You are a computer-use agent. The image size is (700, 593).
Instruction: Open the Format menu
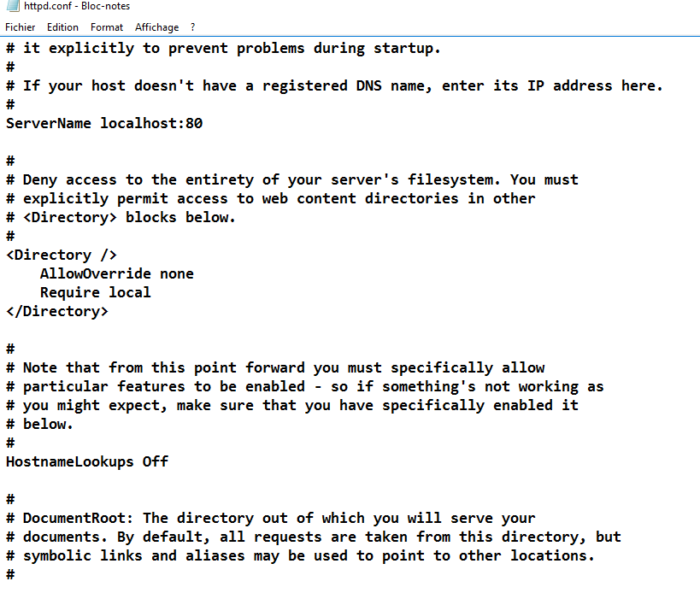point(107,27)
